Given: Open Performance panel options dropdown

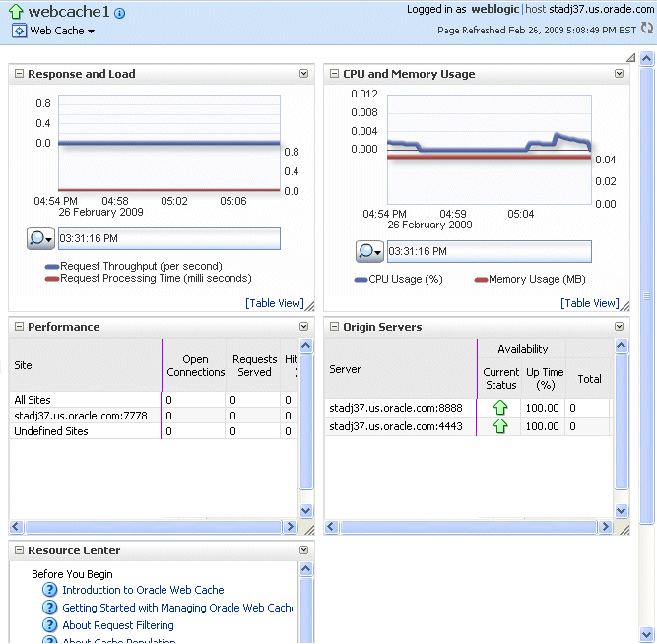Looking at the screenshot, I should pos(303,327).
